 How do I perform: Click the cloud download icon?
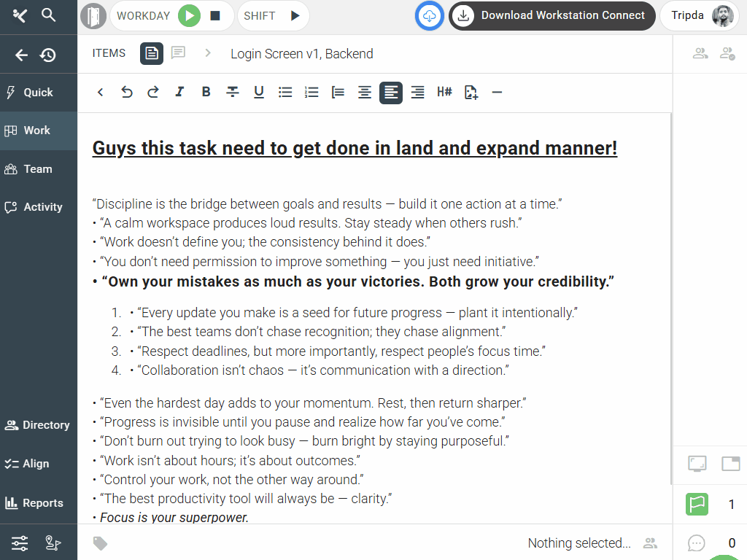430,16
